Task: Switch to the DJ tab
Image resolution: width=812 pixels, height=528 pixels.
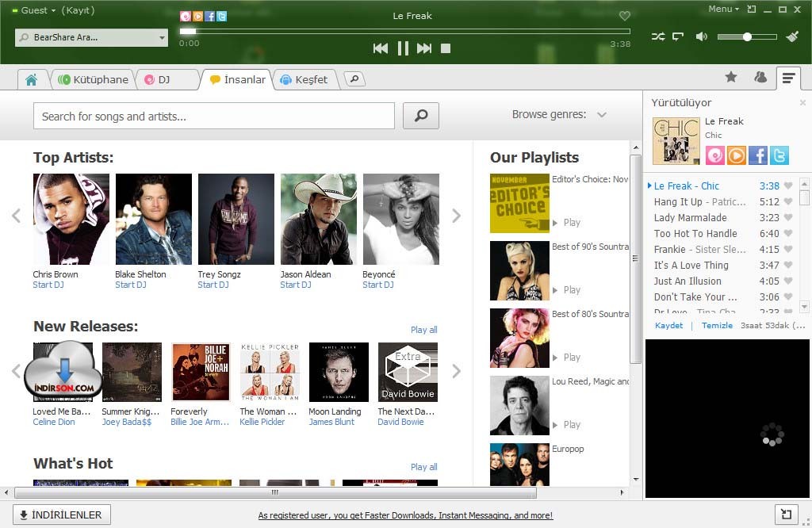Action: pos(164,80)
